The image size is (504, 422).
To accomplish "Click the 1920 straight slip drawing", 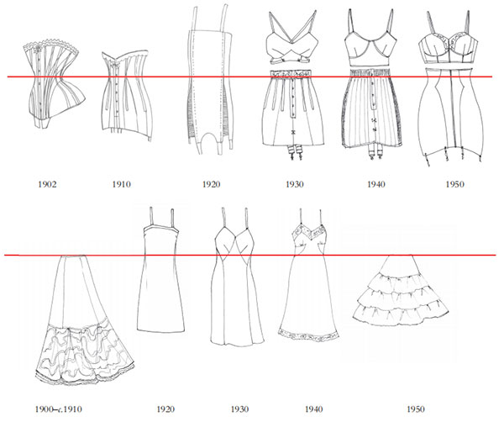I will click(160, 270).
